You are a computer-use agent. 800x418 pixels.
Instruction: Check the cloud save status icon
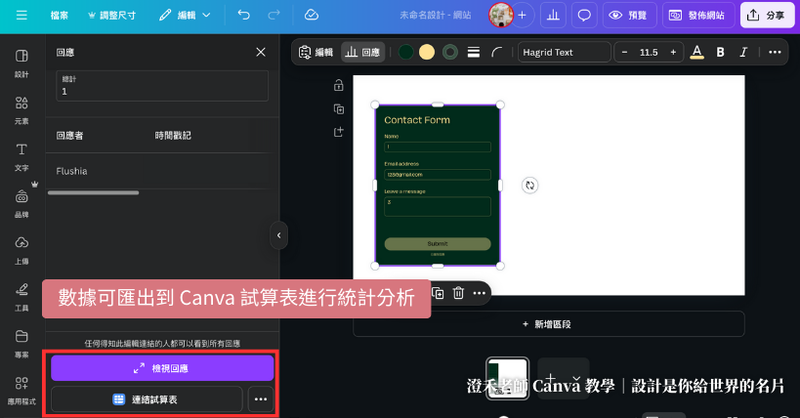tap(311, 15)
